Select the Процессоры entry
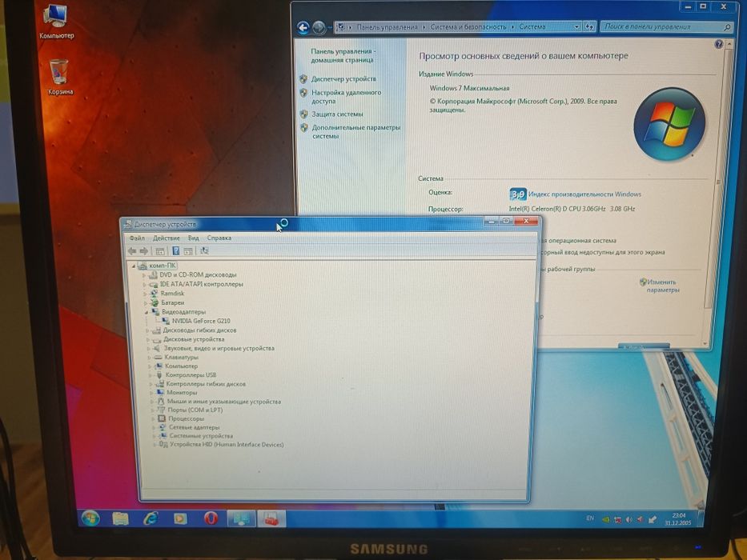The width and height of the screenshot is (747, 560). pyautogui.click(x=187, y=418)
